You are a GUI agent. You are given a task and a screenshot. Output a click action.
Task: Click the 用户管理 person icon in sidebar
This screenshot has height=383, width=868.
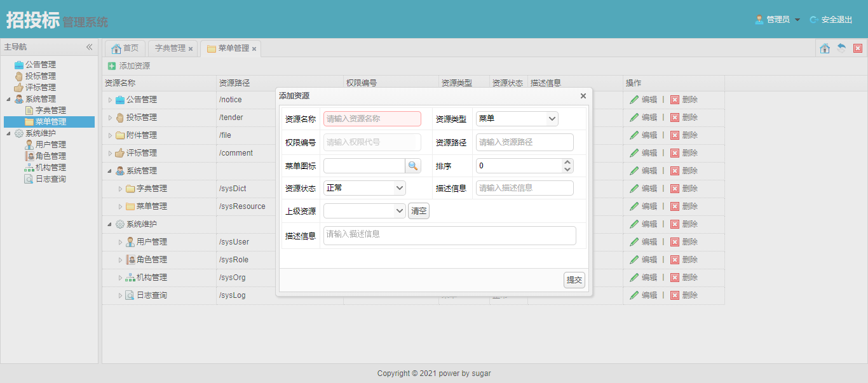(x=29, y=145)
